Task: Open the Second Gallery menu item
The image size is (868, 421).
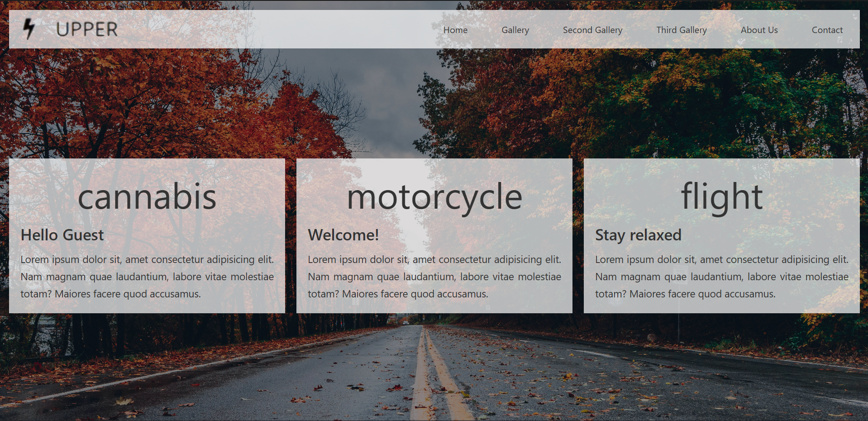Action: tap(592, 30)
